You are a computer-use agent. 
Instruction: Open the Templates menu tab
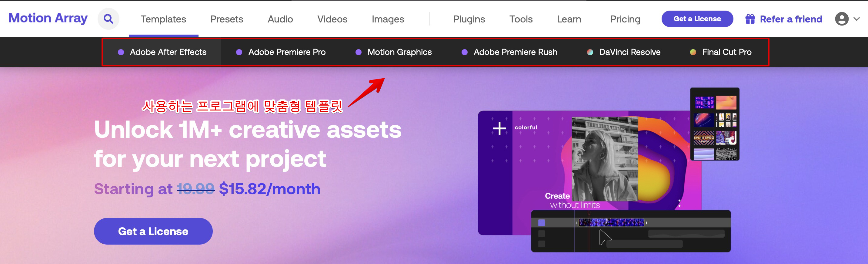[163, 19]
